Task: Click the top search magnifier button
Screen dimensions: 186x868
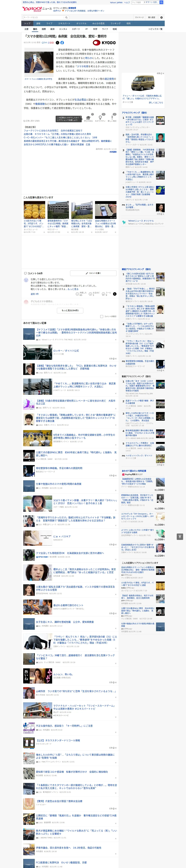Action: pyautogui.click(x=161, y=2)
